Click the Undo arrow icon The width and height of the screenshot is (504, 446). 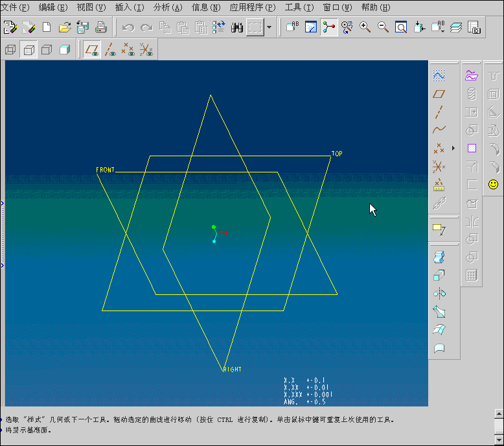[128, 27]
